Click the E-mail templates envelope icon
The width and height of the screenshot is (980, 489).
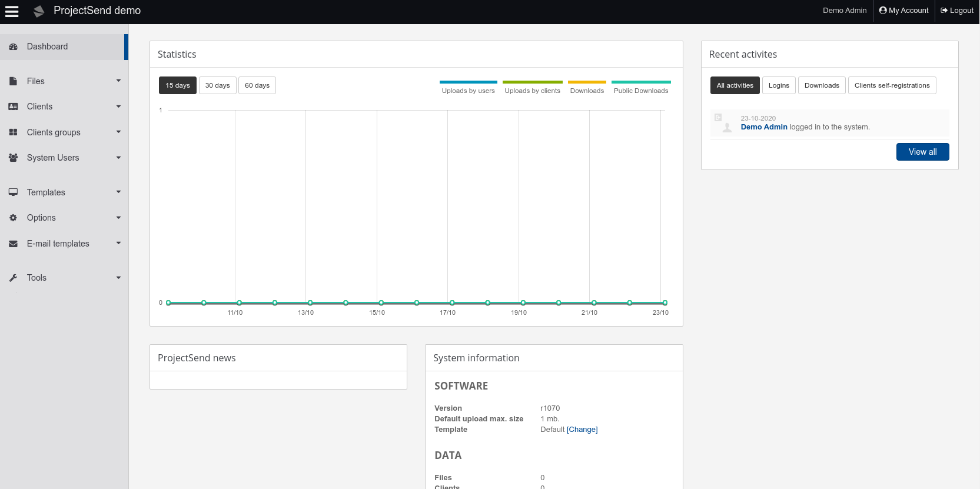13,244
